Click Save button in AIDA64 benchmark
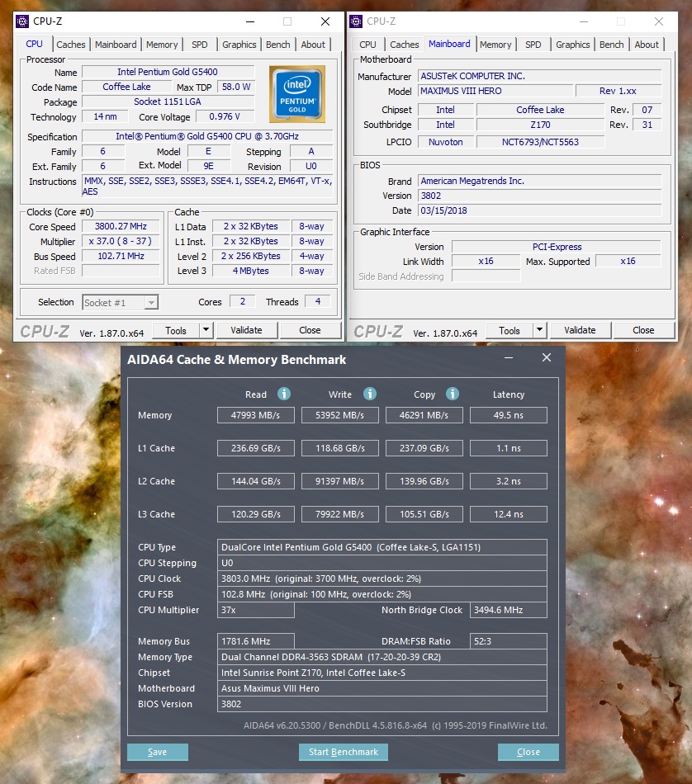Image resolution: width=692 pixels, height=784 pixels. click(x=158, y=752)
